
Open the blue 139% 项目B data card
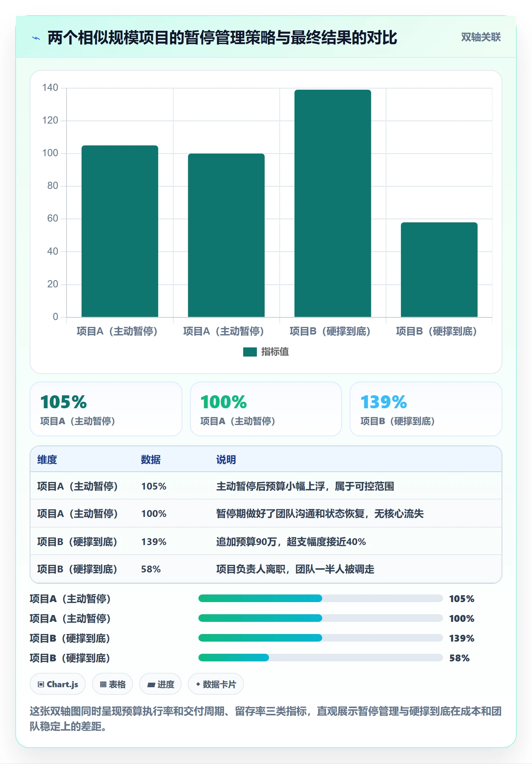(426, 409)
